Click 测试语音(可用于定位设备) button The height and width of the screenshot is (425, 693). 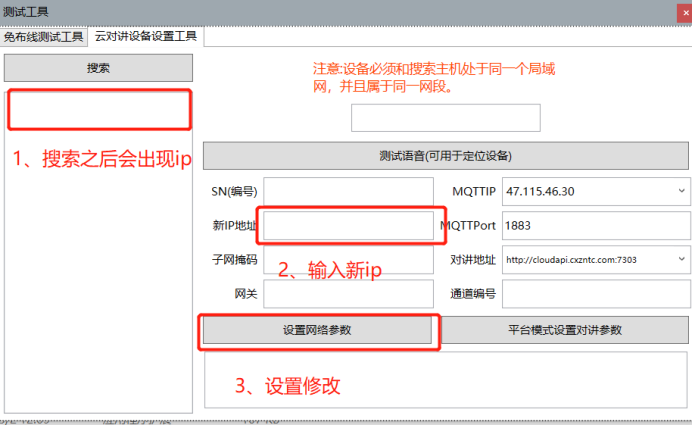click(x=446, y=156)
